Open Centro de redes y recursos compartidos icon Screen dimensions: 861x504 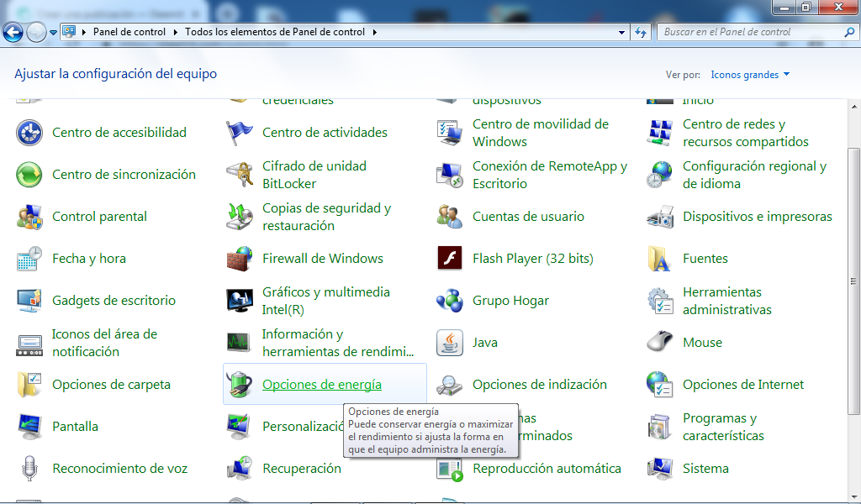(x=660, y=133)
